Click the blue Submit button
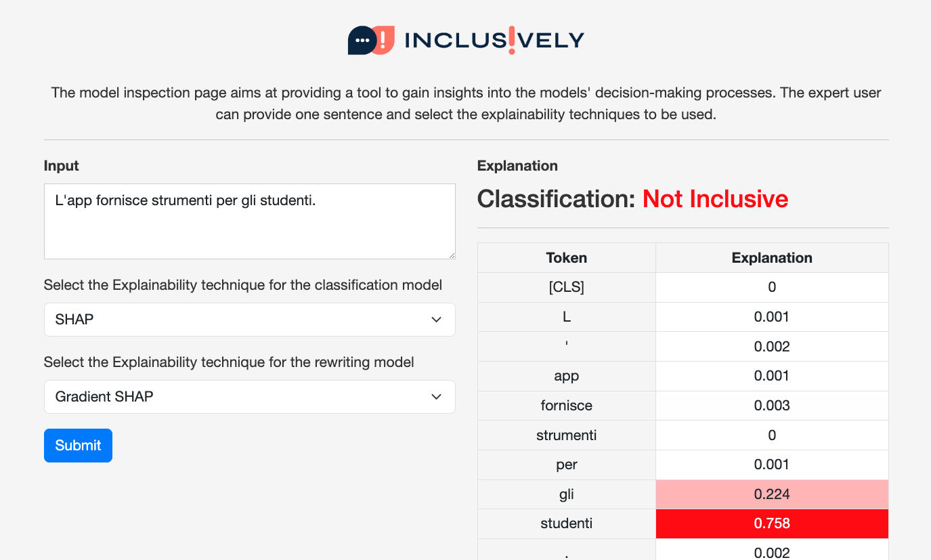931x560 pixels. click(78, 446)
